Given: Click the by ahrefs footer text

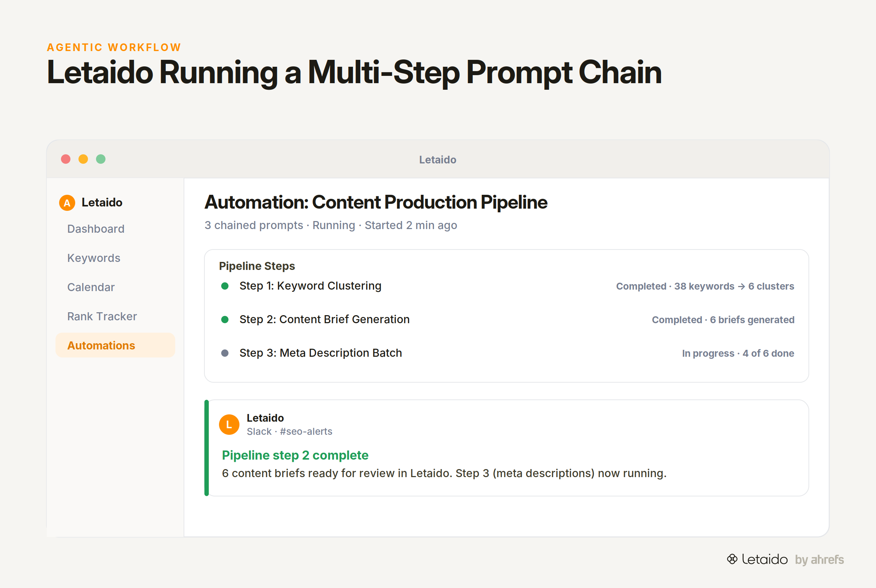Looking at the screenshot, I should [819, 560].
